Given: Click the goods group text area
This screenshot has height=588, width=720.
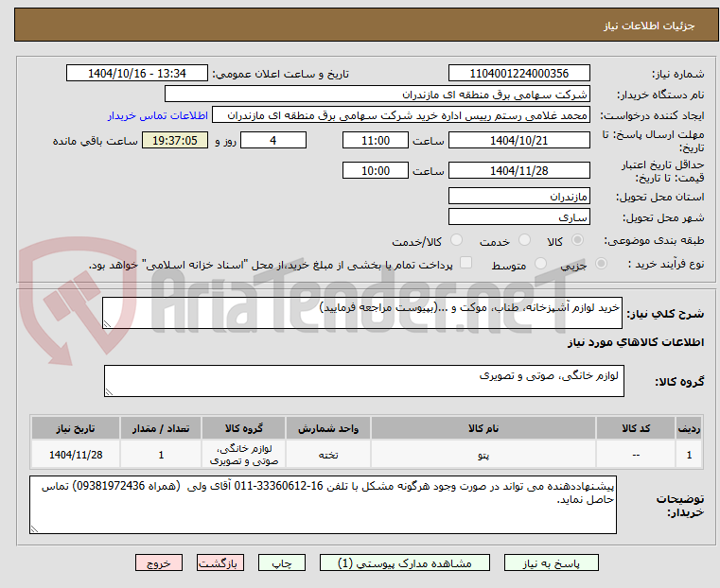Looking at the screenshot, I should (x=363, y=381).
